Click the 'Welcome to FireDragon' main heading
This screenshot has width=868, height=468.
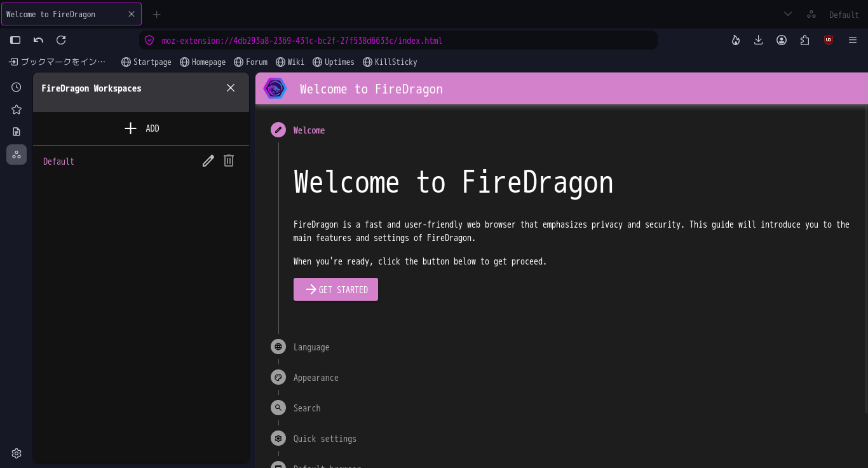[454, 182]
